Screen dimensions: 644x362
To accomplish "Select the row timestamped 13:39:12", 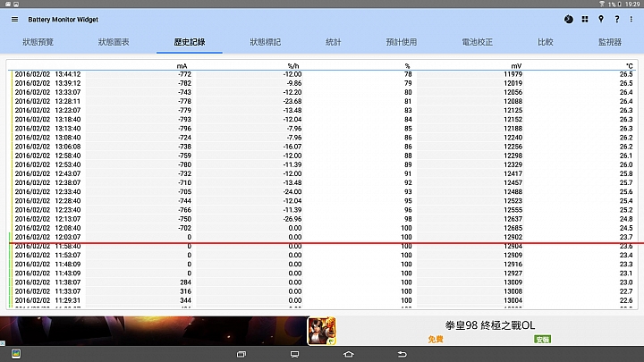I will tap(322, 83).
